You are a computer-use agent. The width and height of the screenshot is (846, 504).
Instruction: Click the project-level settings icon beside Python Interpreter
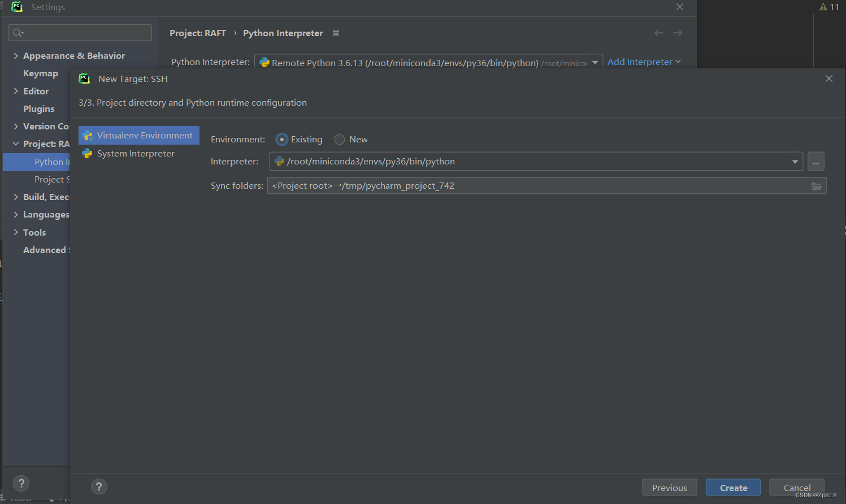pyautogui.click(x=336, y=33)
